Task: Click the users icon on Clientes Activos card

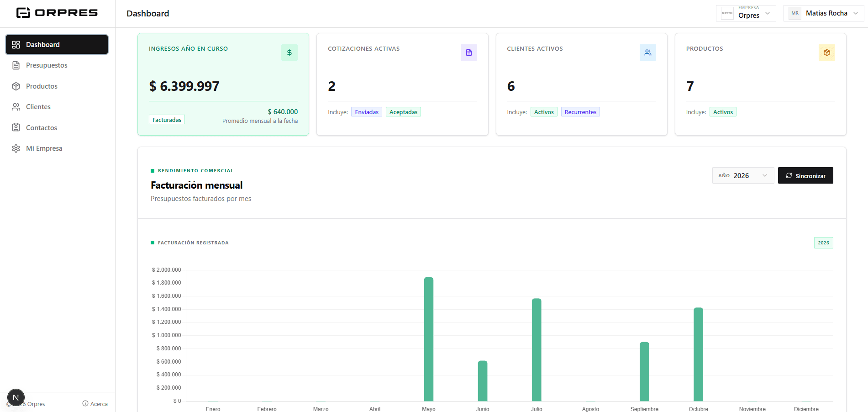Action: pyautogui.click(x=648, y=53)
